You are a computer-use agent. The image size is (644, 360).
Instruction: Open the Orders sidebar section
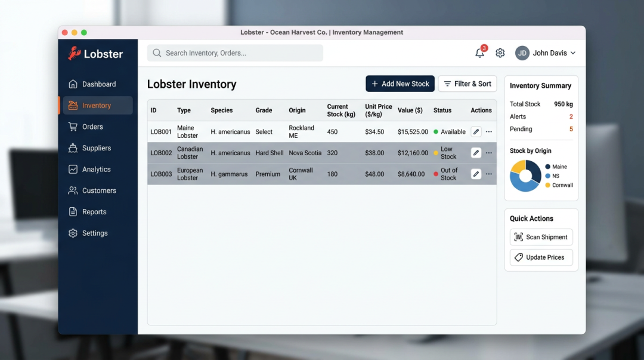pos(92,127)
